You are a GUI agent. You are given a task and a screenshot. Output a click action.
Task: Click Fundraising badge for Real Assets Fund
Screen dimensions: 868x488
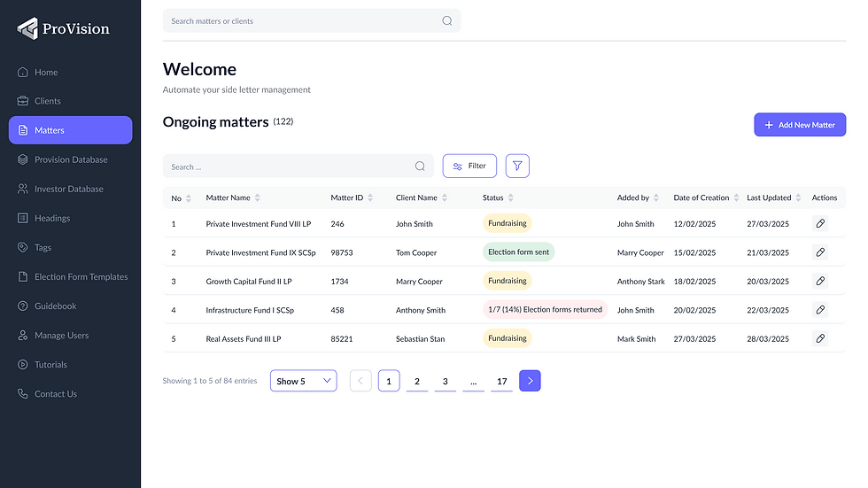click(x=507, y=338)
